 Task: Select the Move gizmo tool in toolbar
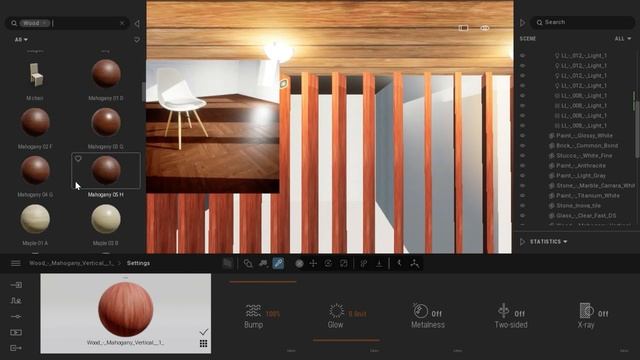point(313,263)
